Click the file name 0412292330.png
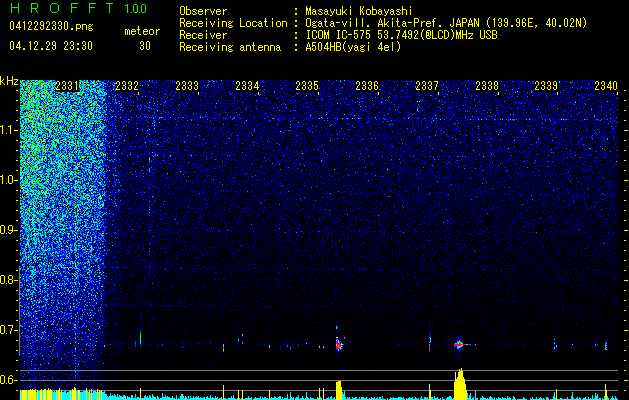629x400 pixels. pyautogui.click(x=51, y=27)
